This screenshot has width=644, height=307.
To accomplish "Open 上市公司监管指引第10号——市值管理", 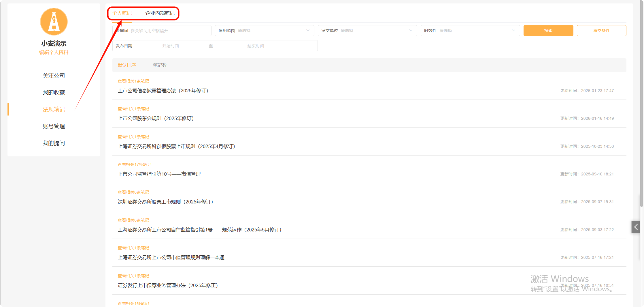I will coord(159,174).
